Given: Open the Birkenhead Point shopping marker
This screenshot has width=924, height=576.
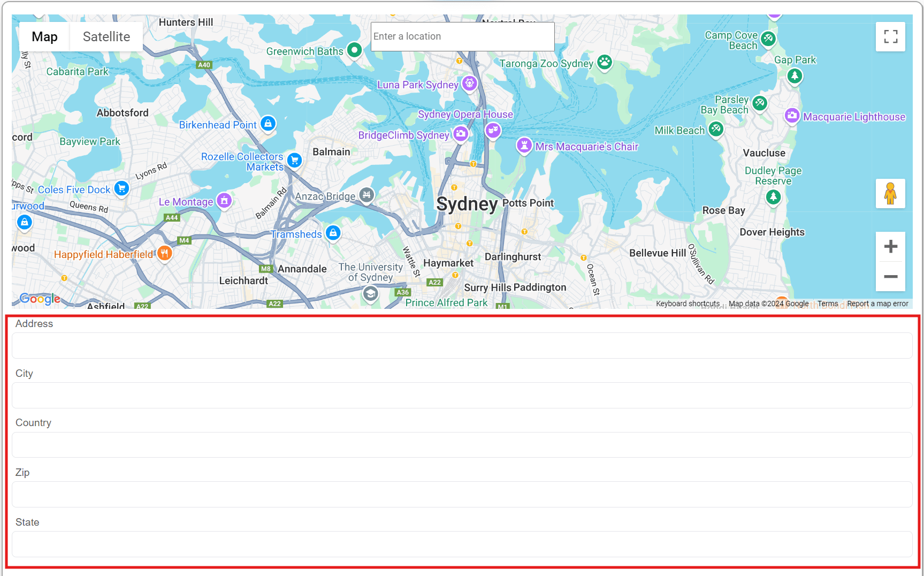Looking at the screenshot, I should (268, 124).
